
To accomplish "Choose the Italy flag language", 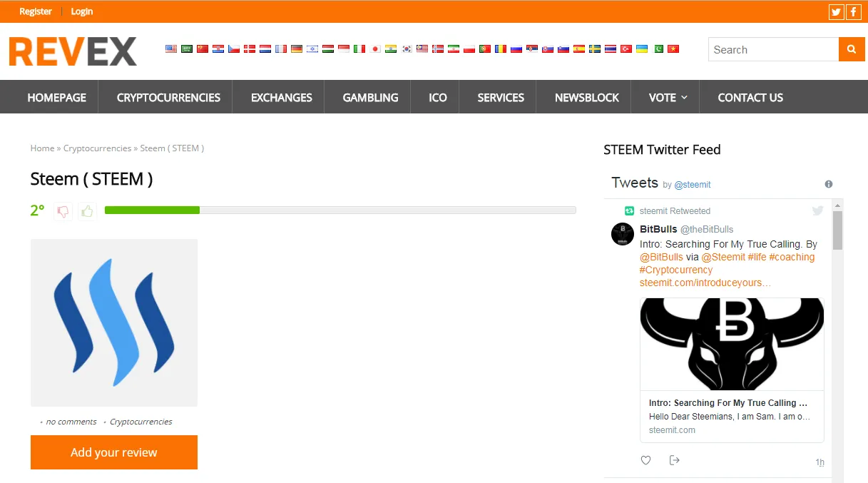I will pyautogui.click(x=359, y=49).
